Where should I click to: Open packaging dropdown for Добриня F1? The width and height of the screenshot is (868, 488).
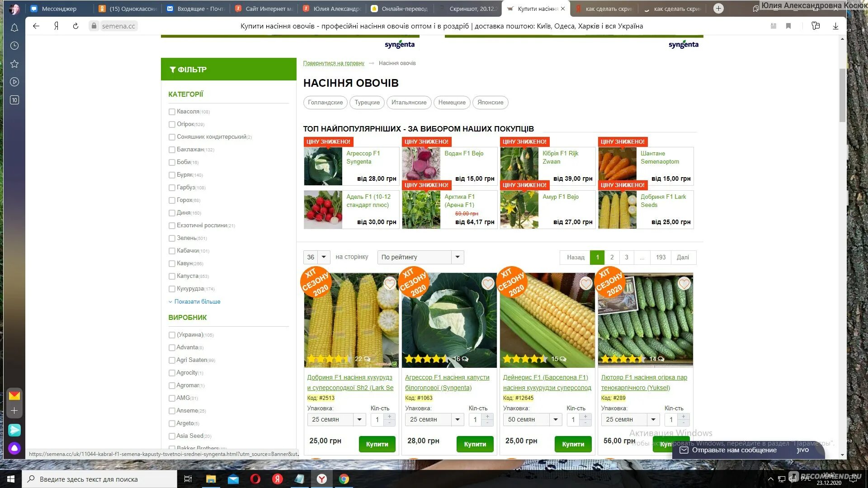pos(337,419)
